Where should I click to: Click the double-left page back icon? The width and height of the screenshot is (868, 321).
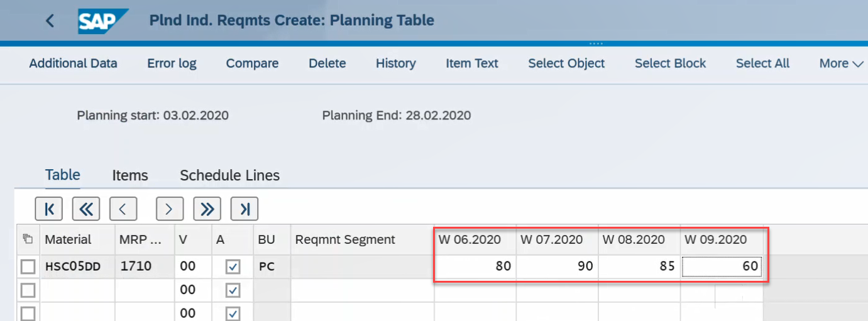pyautogui.click(x=86, y=209)
